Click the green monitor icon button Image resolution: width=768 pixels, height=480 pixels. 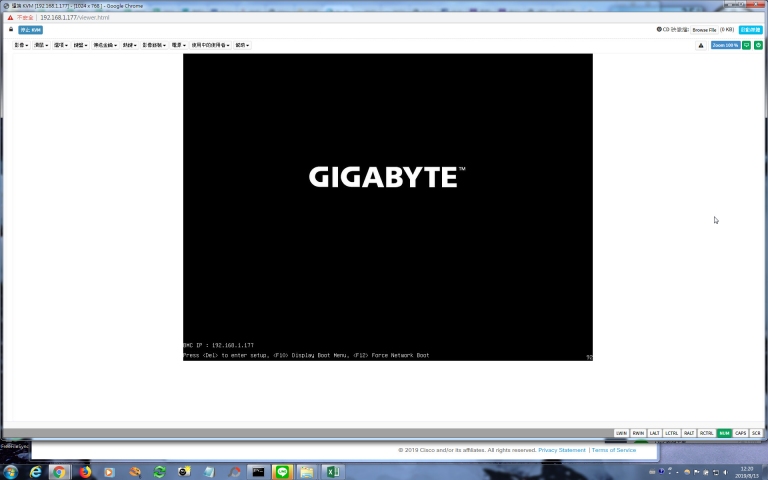pyautogui.click(x=746, y=45)
